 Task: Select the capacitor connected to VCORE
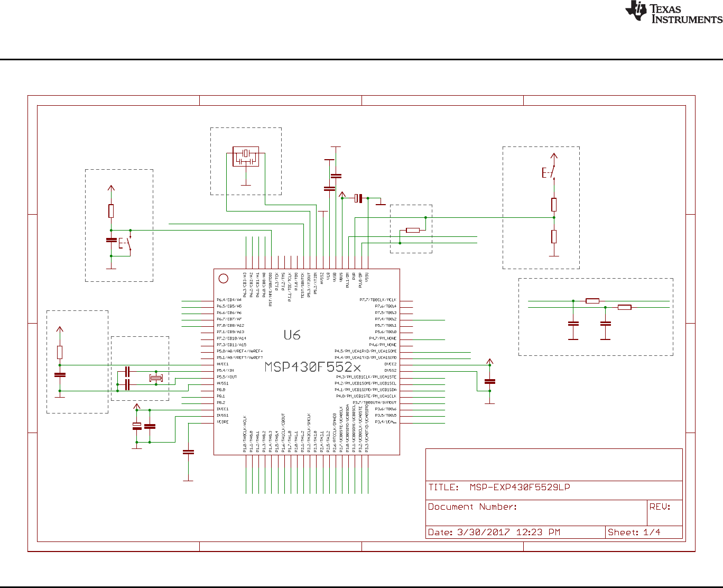[x=188, y=452]
